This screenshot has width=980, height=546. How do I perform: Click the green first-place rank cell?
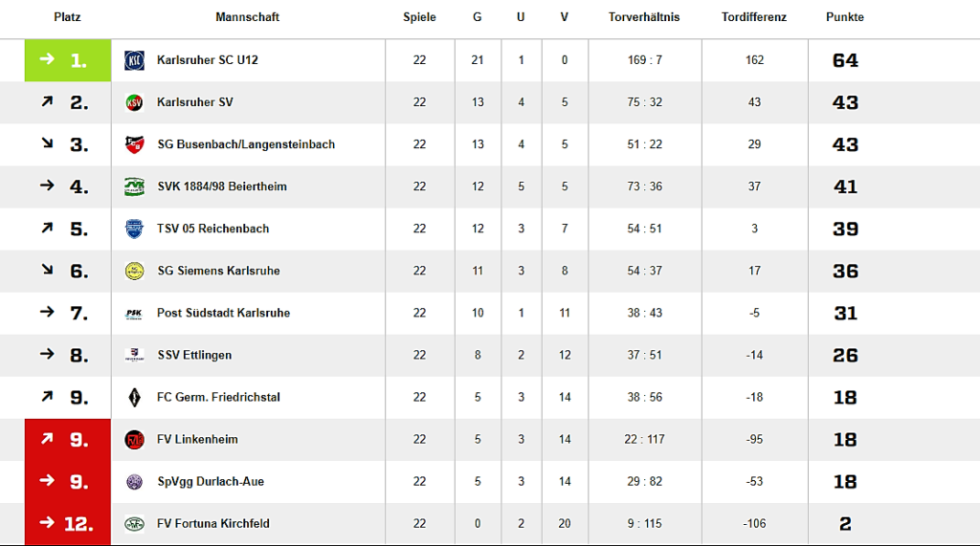pos(68,60)
